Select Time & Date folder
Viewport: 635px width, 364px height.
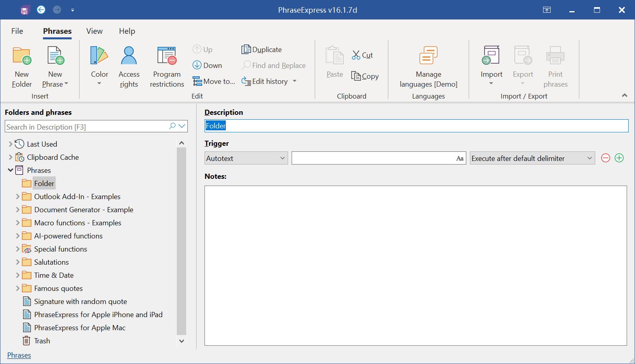coord(54,275)
